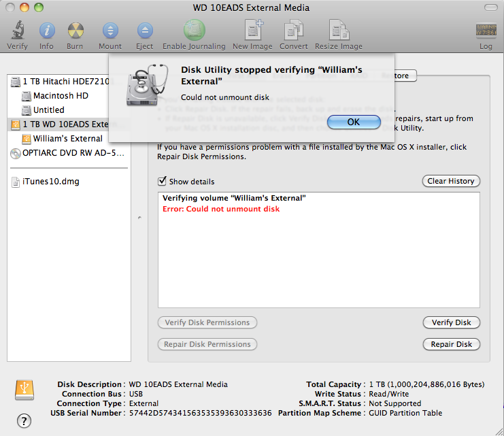Click the Repair Disk button
Viewport: 504px width, 436px height.
point(451,344)
